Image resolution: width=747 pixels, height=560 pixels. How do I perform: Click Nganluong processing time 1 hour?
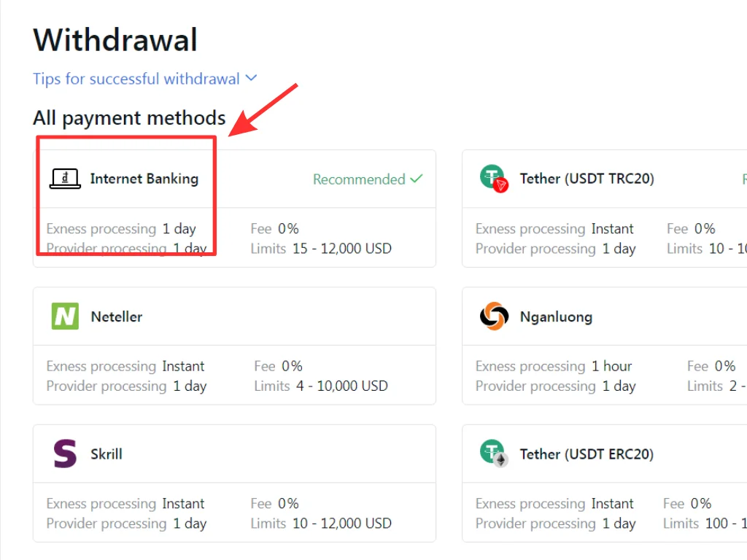tap(611, 366)
